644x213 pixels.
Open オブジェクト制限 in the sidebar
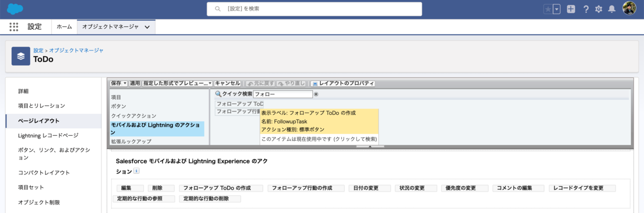coord(39,202)
